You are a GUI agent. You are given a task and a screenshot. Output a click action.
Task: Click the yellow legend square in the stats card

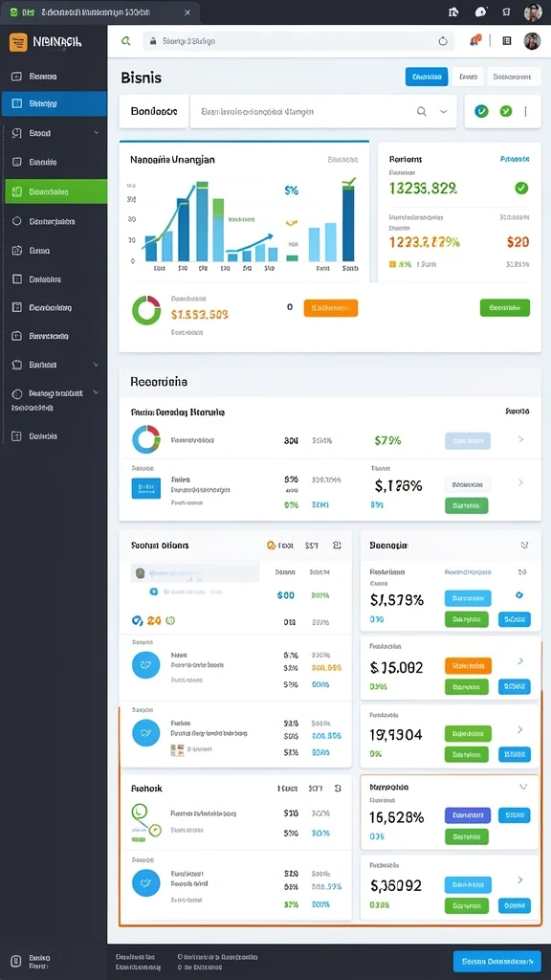392,264
